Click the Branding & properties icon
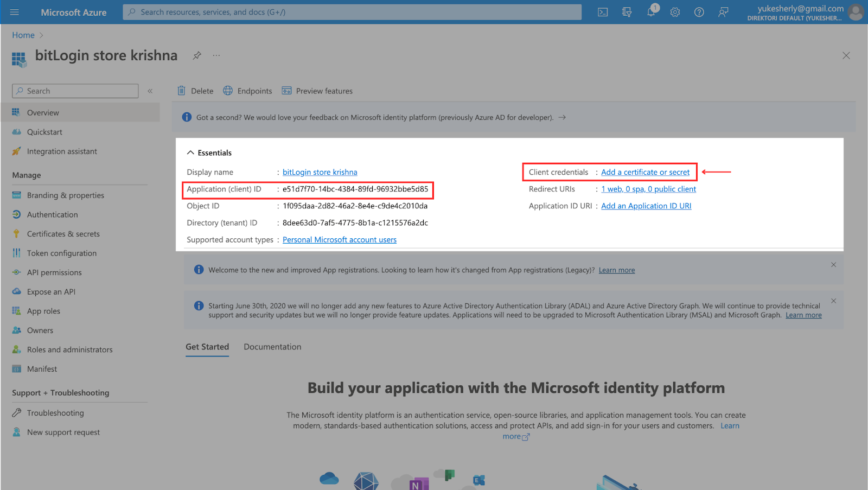 [x=17, y=195]
